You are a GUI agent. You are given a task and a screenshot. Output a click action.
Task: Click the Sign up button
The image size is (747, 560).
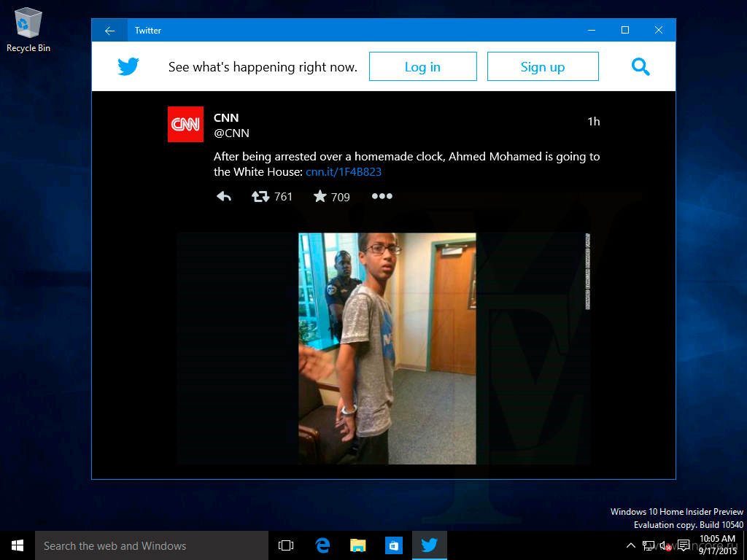[x=543, y=66]
